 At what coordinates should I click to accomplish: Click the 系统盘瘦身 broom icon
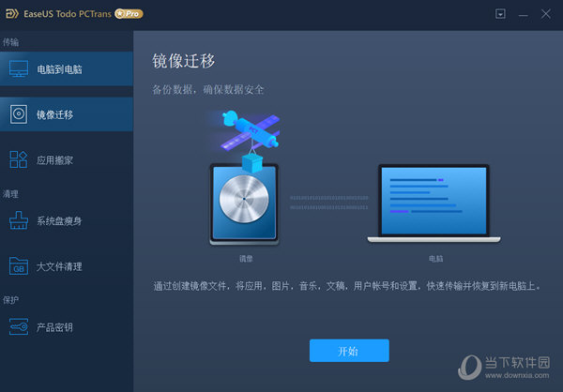pos(19,220)
